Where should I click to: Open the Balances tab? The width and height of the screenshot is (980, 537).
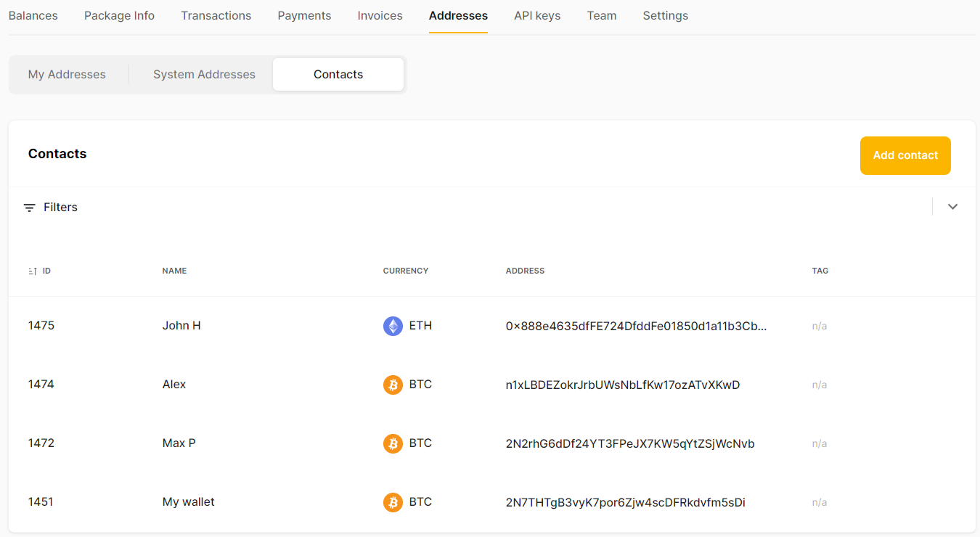[33, 15]
